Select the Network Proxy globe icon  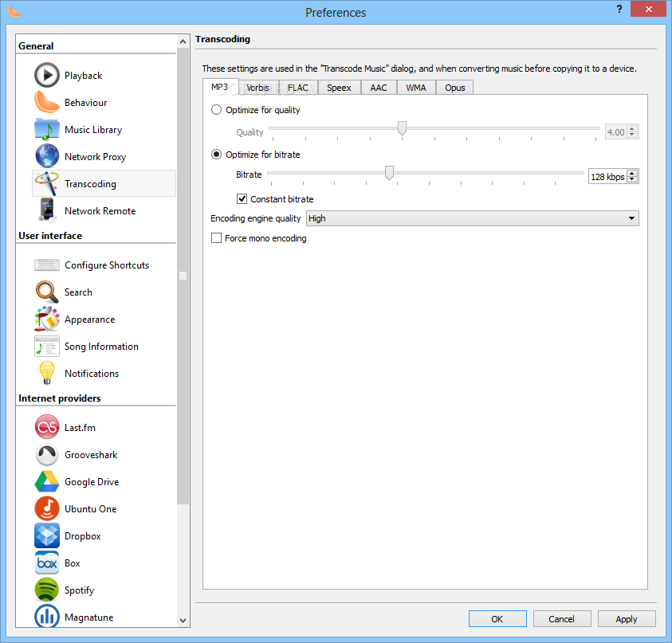click(47, 156)
